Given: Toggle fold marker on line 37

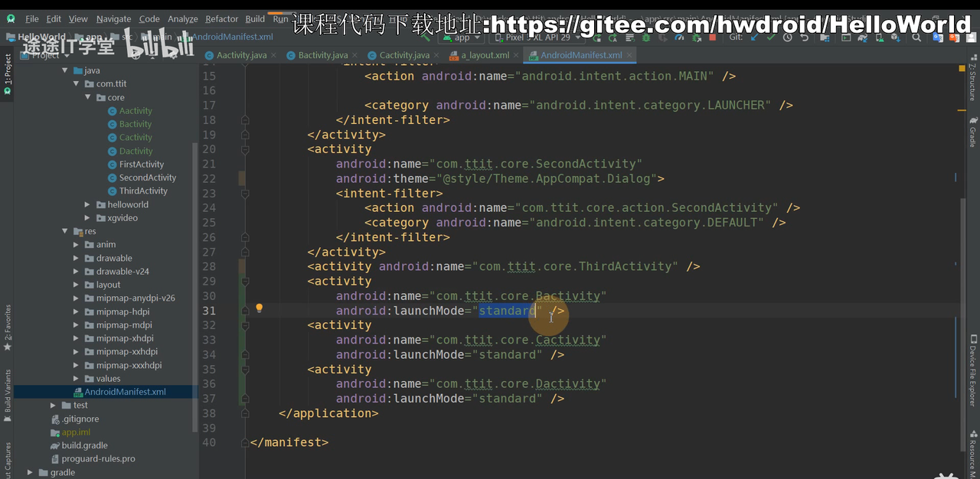Looking at the screenshot, I should (x=245, y=399).
